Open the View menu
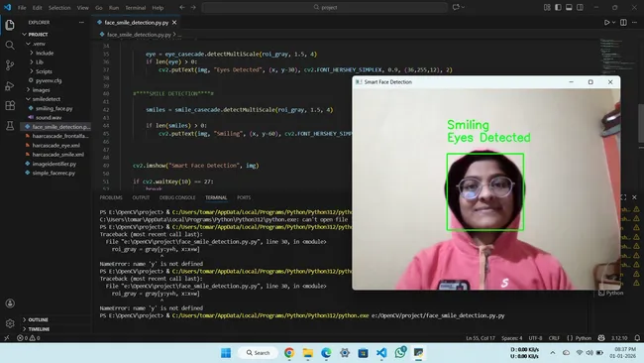644x363 pixels. tap(82, 7)
